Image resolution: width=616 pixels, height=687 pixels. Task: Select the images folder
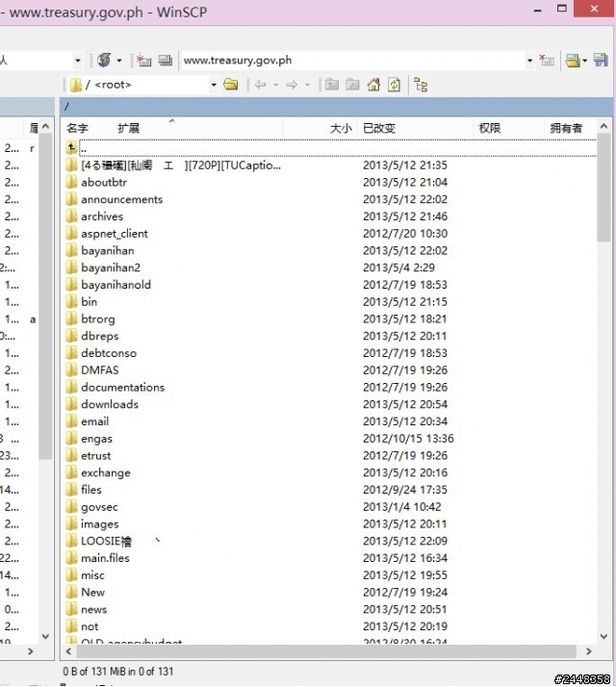tap(99, 524)
